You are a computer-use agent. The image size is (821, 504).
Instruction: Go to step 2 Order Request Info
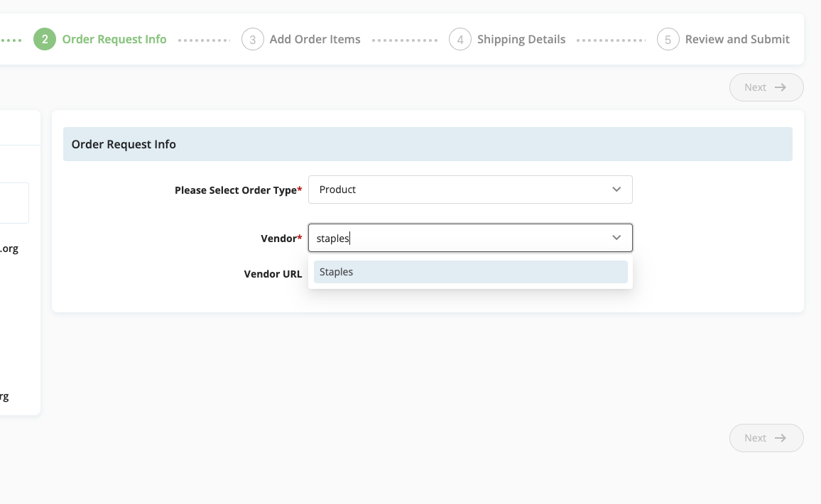100,39
